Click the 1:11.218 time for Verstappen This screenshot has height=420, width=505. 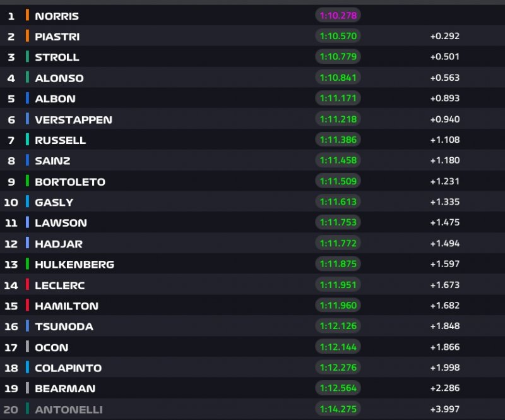338,119
